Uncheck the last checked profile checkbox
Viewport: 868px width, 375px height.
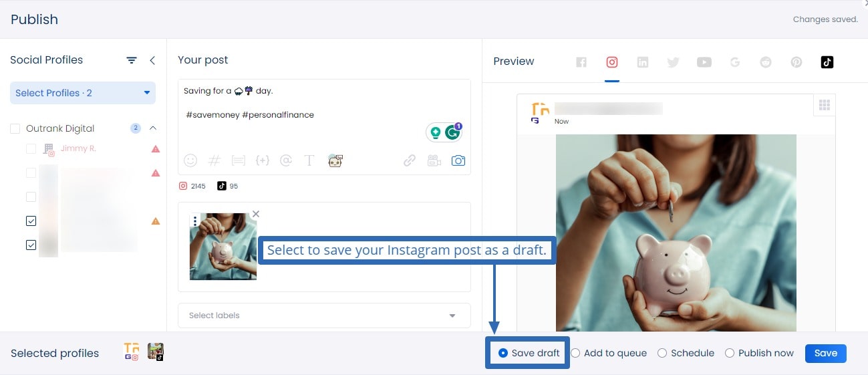[31, 245]
